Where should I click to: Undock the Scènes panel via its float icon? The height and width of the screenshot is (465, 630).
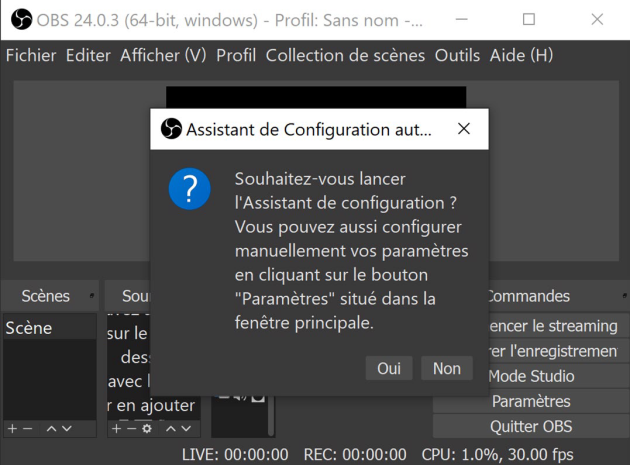tap(92, 295)
